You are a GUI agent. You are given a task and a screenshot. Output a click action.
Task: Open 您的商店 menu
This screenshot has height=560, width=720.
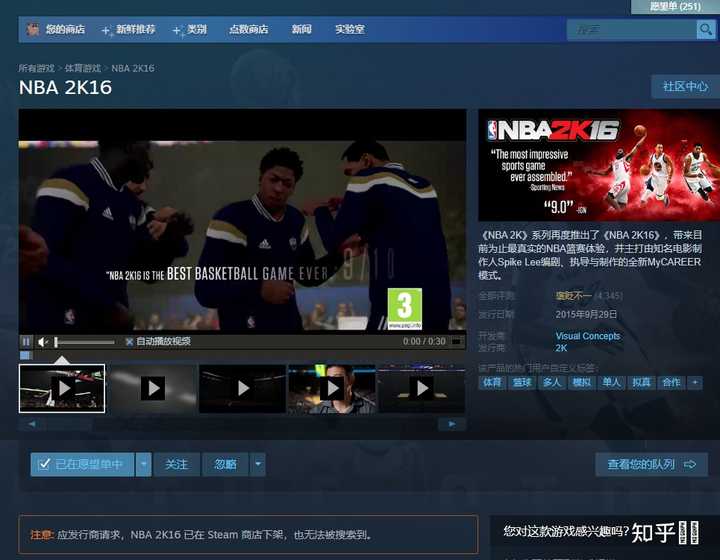pos(65,30)
